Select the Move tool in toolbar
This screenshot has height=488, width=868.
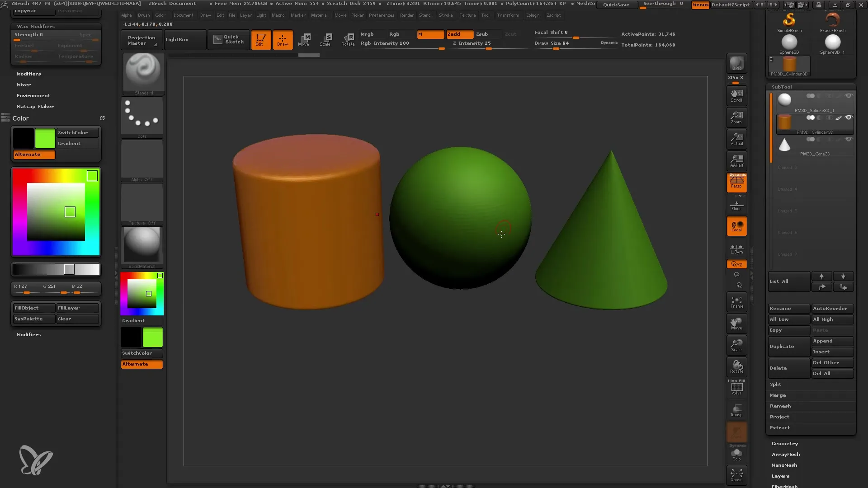click(304, 39)
